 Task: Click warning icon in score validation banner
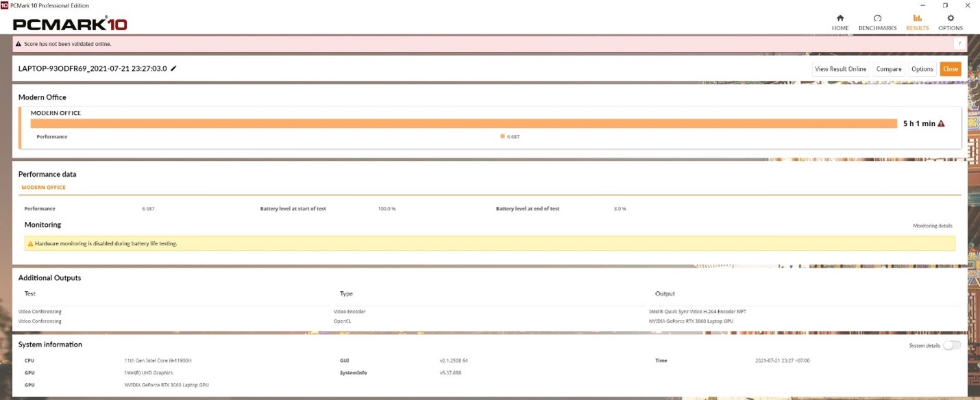click(x=19, y=44)
